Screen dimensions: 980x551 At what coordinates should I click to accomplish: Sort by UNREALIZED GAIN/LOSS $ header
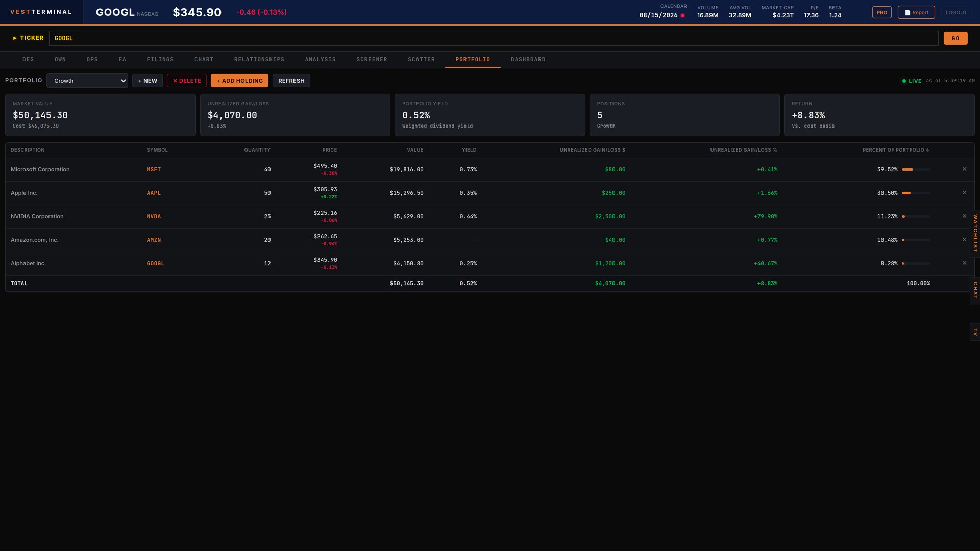[592, 150]
